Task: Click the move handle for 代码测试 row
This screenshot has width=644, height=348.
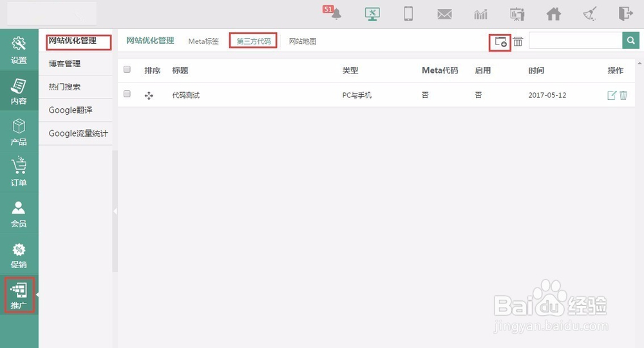Action: pos(149,96)
